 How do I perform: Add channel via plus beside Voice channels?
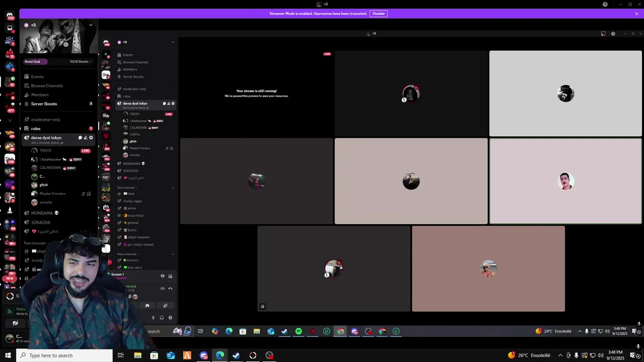173,254
